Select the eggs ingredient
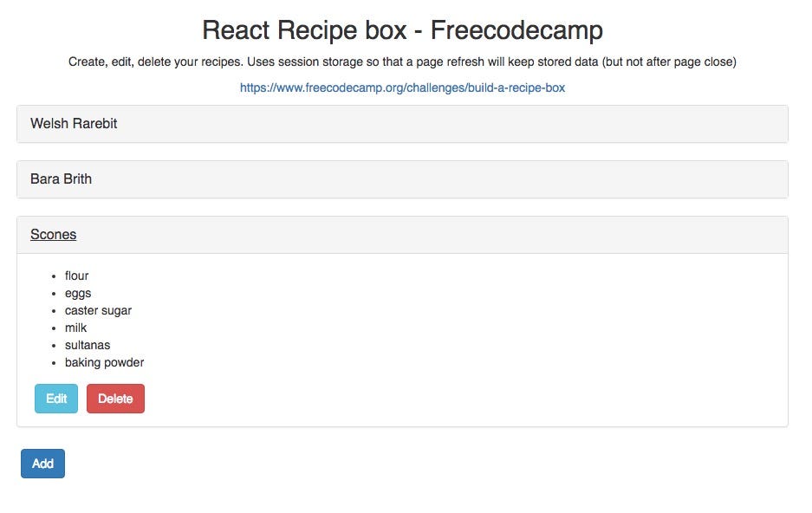 click(78, 293)
